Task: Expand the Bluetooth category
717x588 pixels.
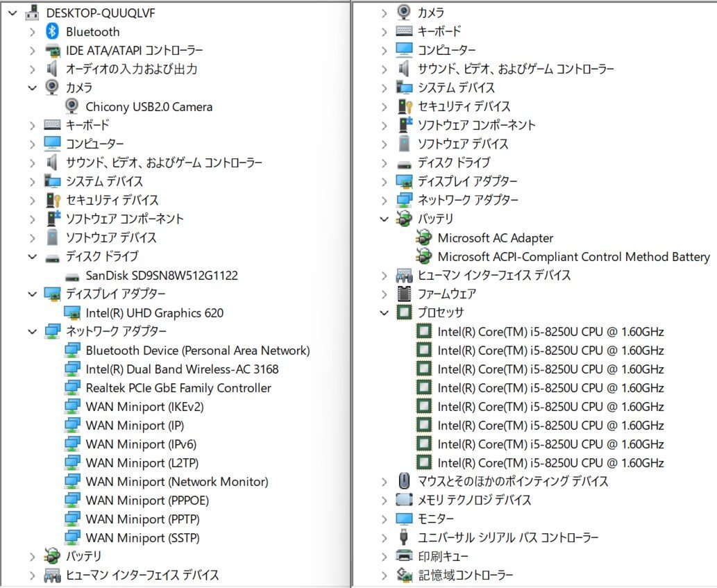Action: [x=33, y=32]
